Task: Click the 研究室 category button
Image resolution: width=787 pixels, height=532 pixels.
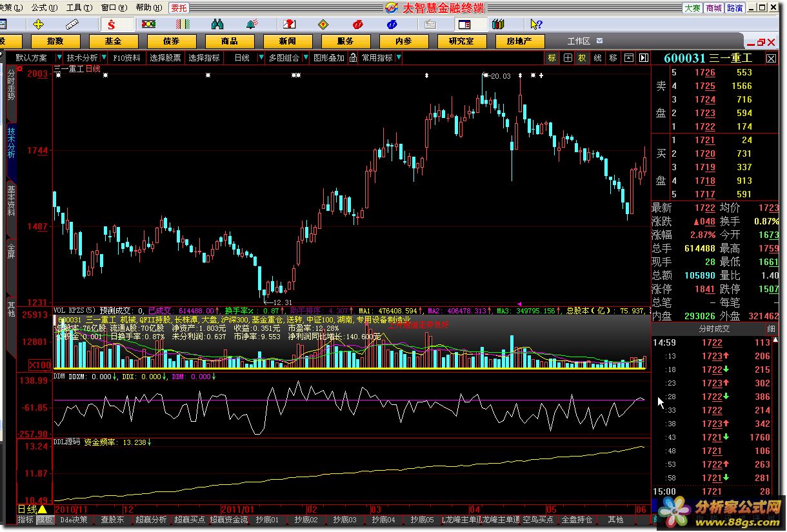Action: click(461, 41)
